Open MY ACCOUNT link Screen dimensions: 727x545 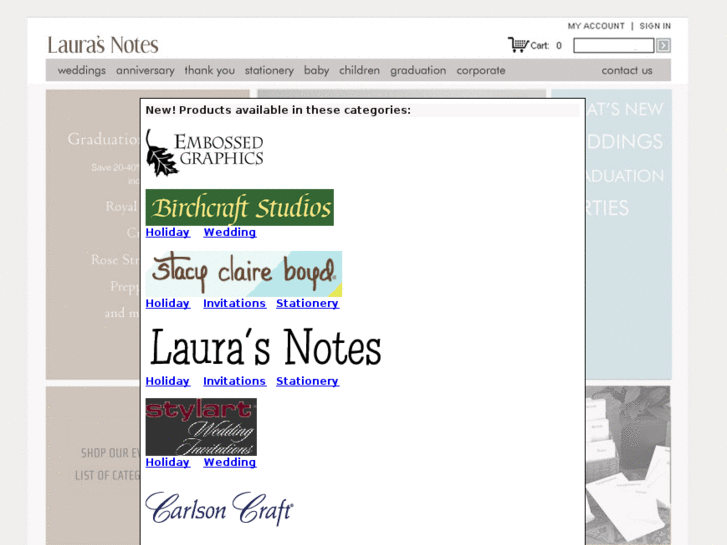click(596, 26)
